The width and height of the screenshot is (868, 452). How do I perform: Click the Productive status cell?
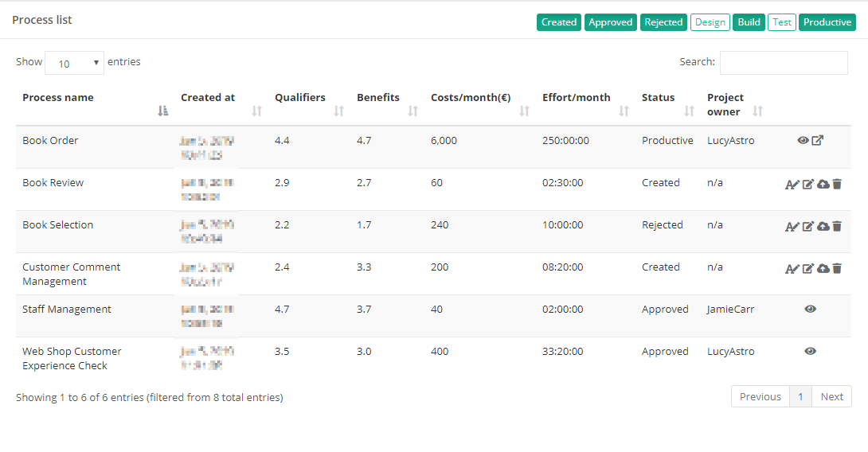pos(667,141)
